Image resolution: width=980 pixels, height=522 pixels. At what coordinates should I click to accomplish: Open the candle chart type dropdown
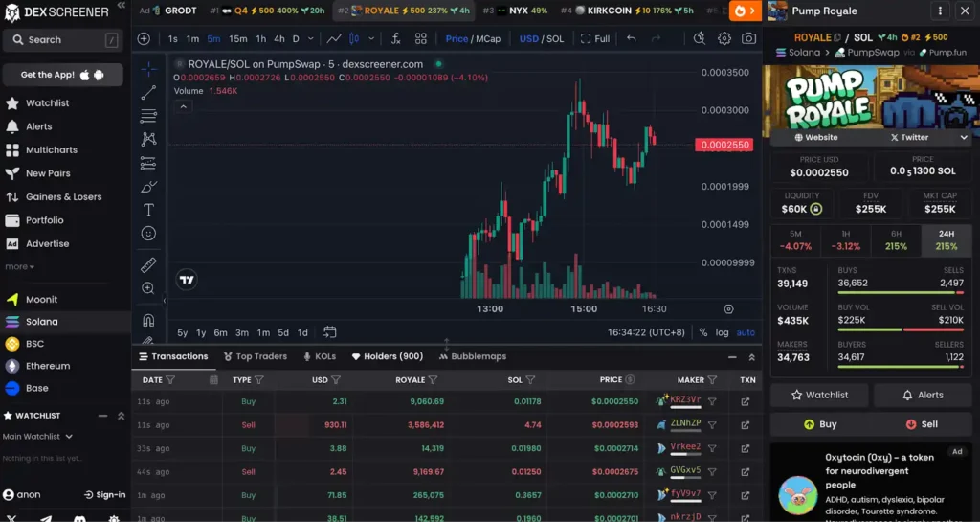coord(371,38)
